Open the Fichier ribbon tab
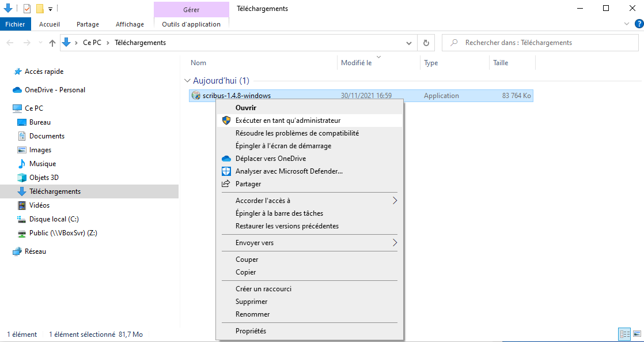This screenshot has height=342, width=644. point(15,24)
